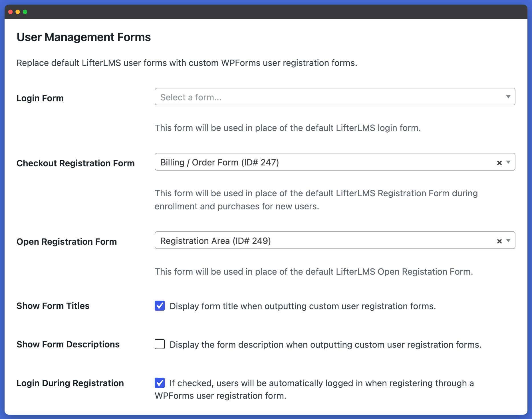The width and height of the screenshot is (532, 419).
Task: Click the login form help description text
Action: (x=288, y=128)
